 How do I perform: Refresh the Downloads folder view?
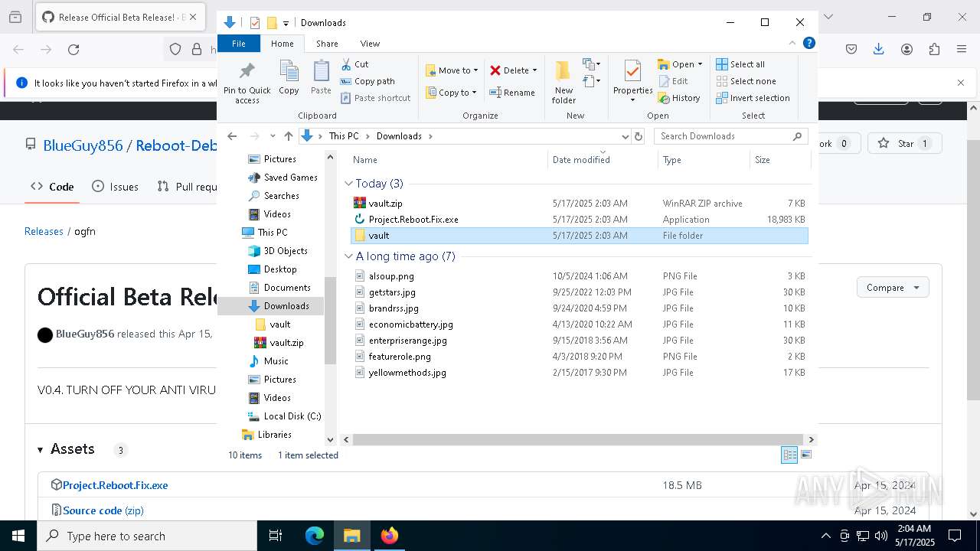pos(639,136)
